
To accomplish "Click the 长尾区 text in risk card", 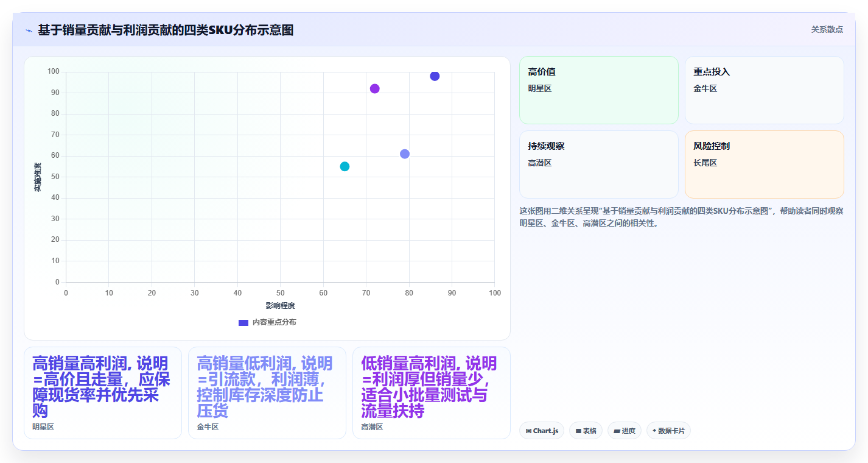I will tap(705, 163).
